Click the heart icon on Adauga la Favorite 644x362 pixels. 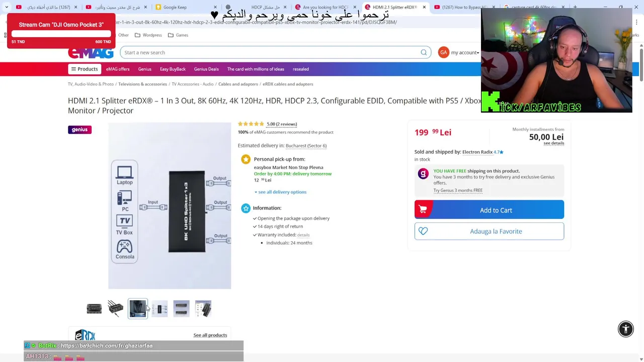[423, 231]
